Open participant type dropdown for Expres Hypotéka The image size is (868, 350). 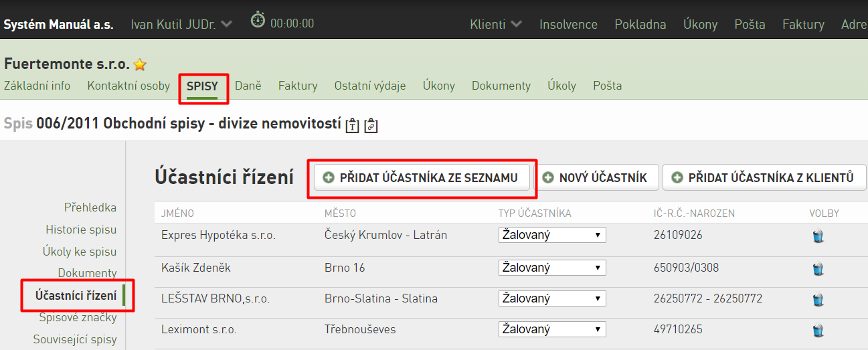point(552,235)
